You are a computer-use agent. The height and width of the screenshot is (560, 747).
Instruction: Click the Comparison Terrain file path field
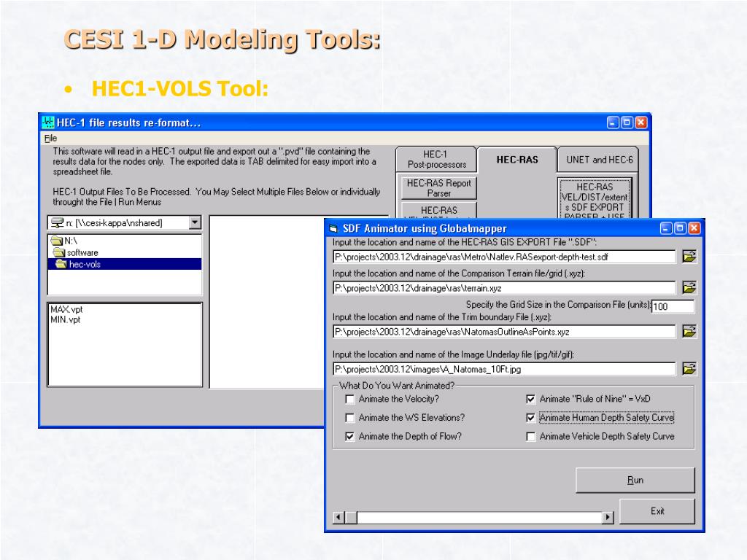click(x=504, y=288)
